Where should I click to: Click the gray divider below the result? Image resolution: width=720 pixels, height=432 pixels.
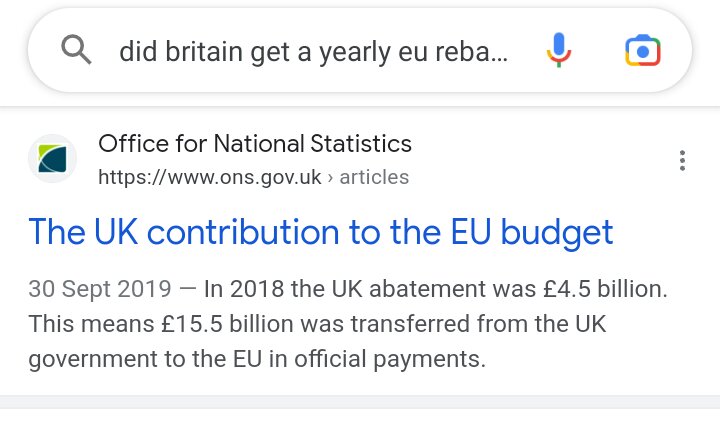(x=360, y=402)
